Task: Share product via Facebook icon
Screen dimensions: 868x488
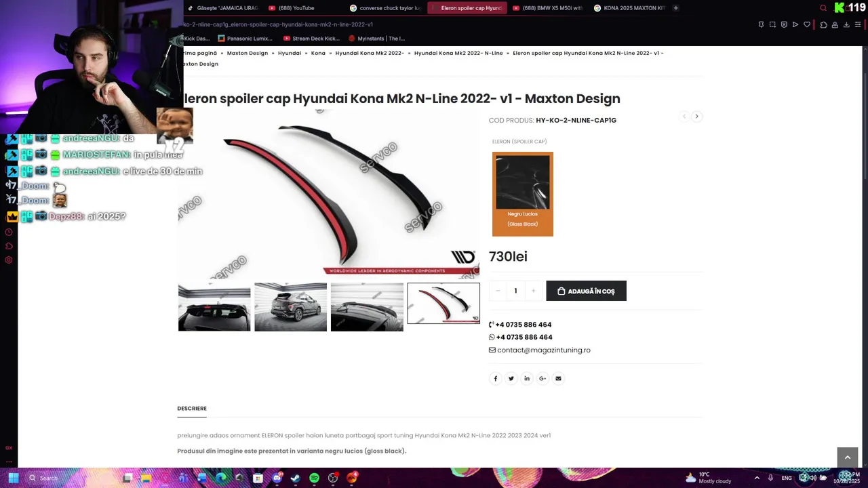Action: click(495, 378)
